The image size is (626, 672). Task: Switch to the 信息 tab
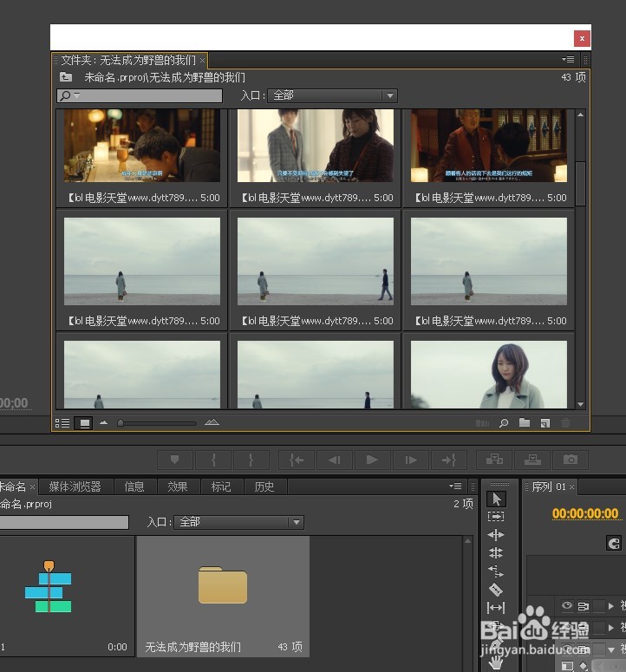point(134,486)
